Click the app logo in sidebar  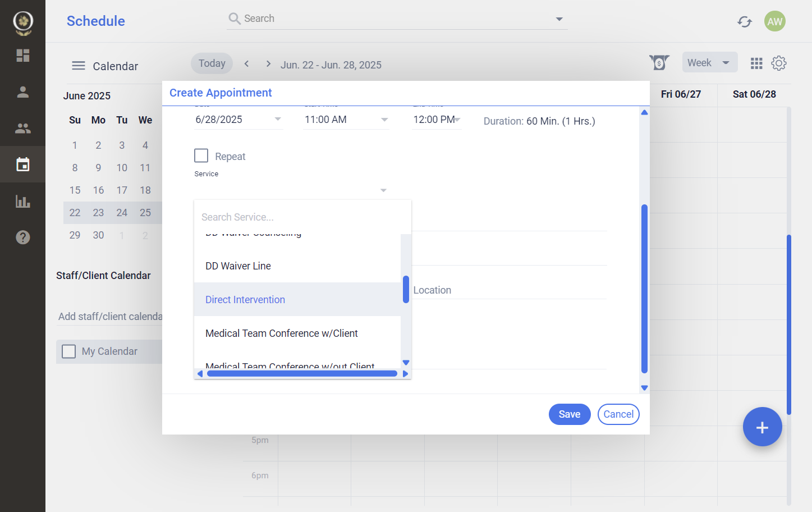point(23,23)
